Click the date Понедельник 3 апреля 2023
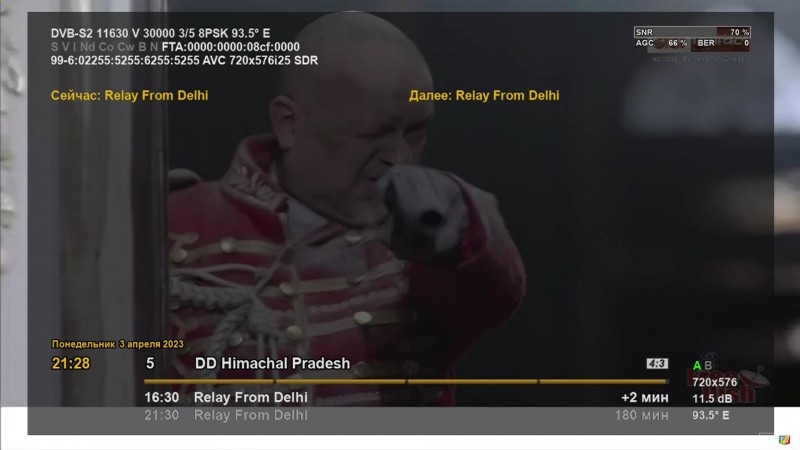 click(118, 344)
